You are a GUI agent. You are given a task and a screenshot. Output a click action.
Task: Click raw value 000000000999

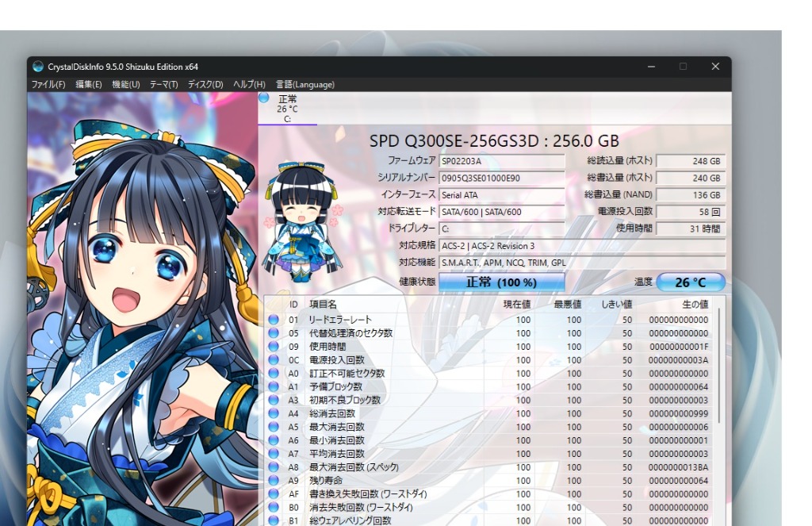679,413
